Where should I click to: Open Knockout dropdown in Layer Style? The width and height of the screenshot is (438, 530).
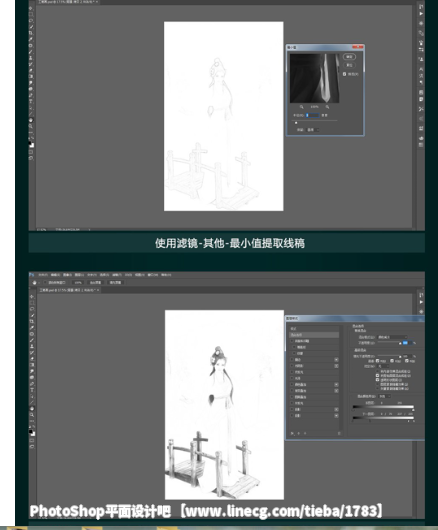(383, 366)
